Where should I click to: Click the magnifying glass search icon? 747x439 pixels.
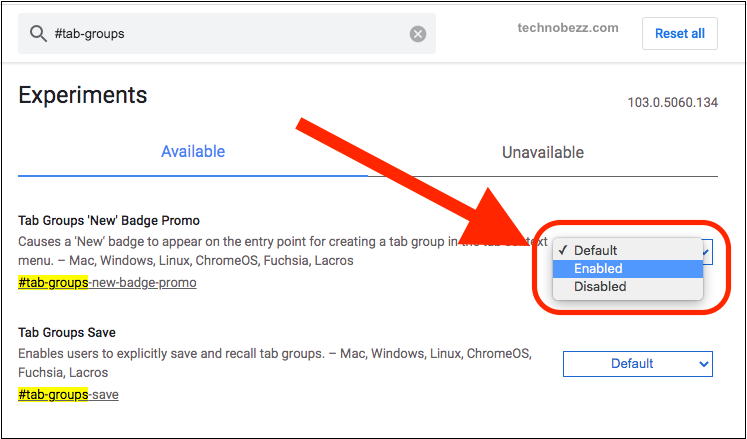click(x=38, y=34)
